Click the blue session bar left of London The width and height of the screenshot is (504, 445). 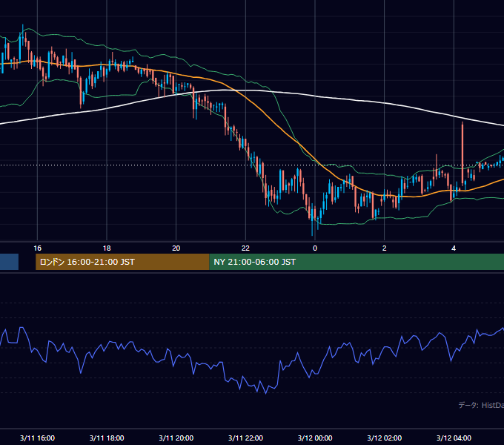pos(9,262)
